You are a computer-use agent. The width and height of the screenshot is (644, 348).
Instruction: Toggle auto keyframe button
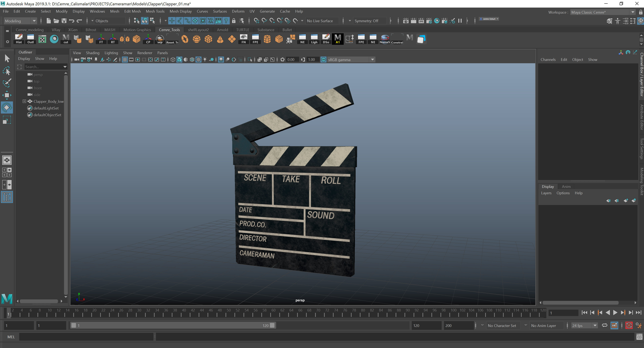[x=629, y=325]
